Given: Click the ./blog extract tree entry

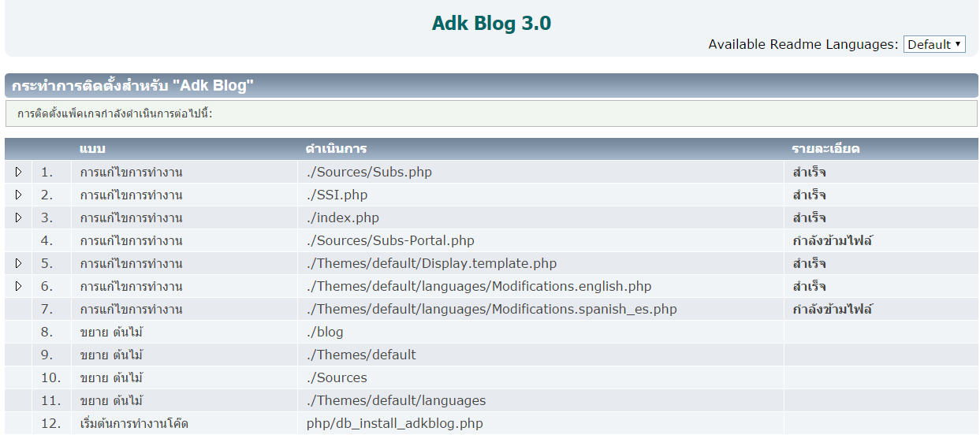Looking at the screenshot, I should (325, 332).
